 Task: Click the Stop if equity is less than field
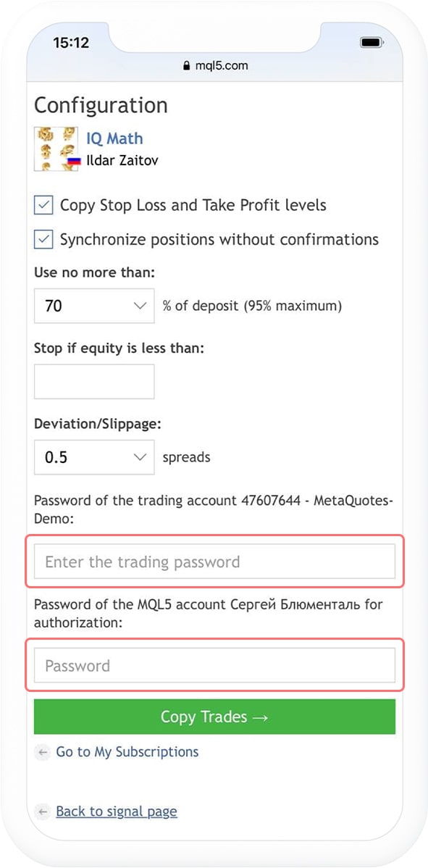(x=93, y=381)
